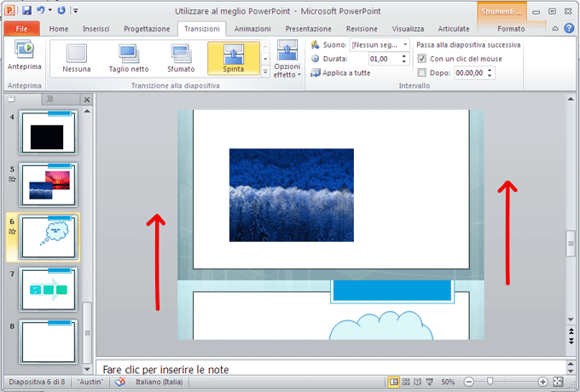The height and width of the screenshot is (392, 580).
Task: Click the Redo repeat icon
Action: click(61, 10)
